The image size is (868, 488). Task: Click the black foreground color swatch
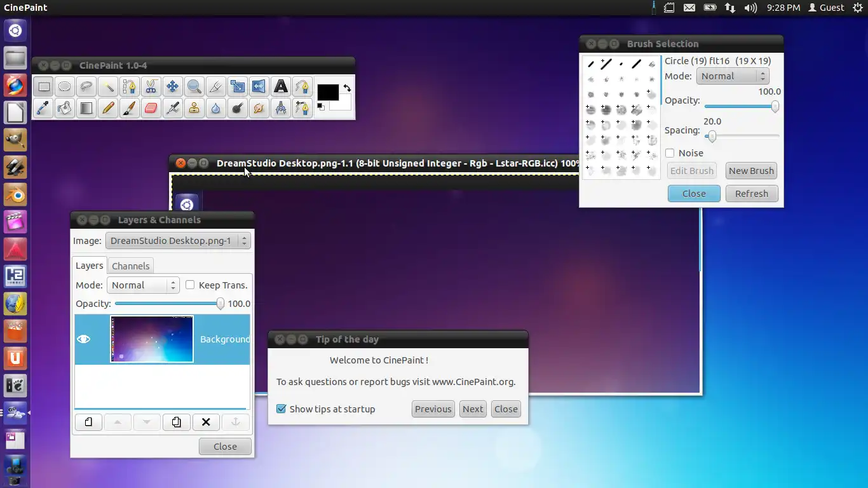328,91
